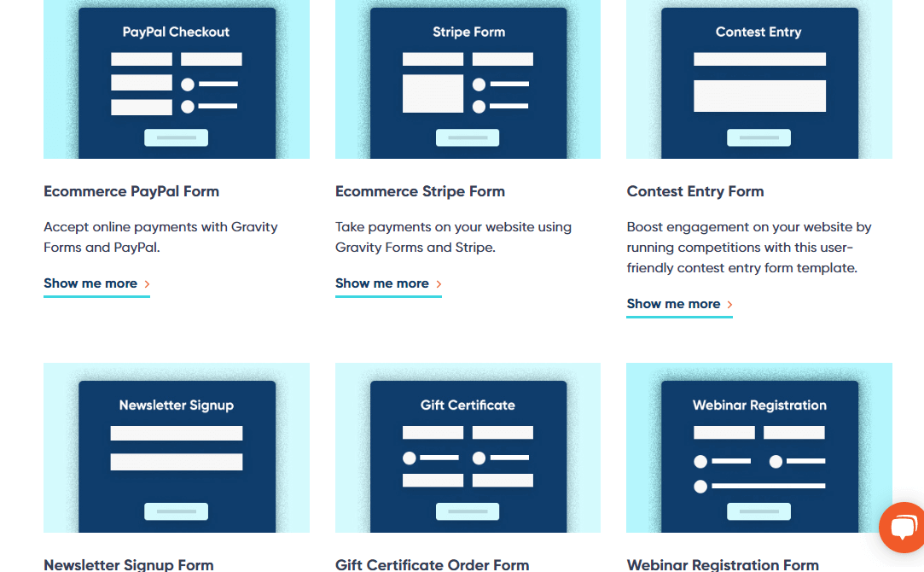Image resolution: width=924 pixels, height=572 pixels.
Task: Open the PayPal Checkout template preview
Action: 176,79
